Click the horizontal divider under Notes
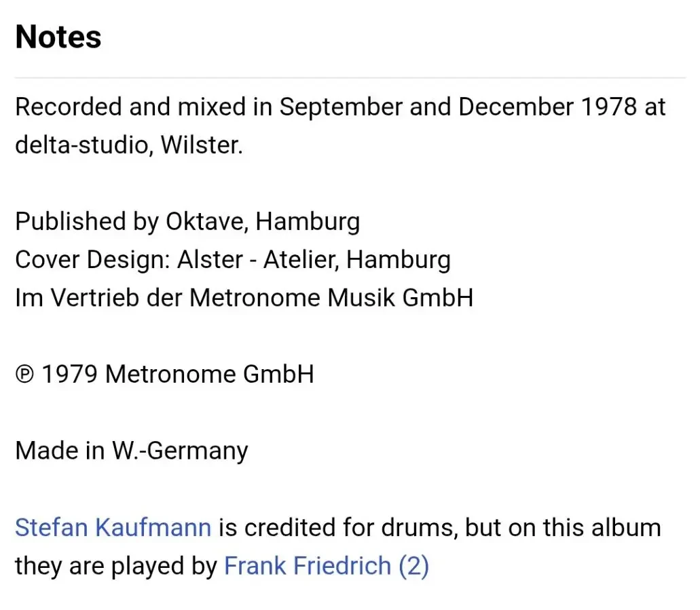The height and width of the screenshot is (610, 700). (350, 77)
